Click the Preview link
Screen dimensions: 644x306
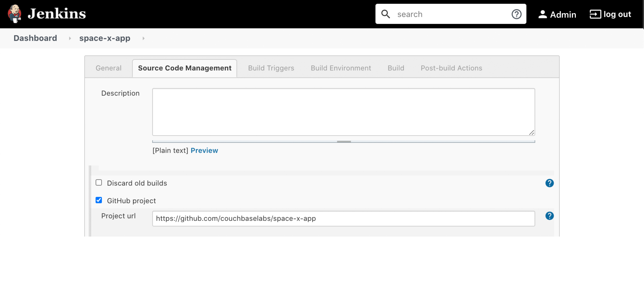tap(204, 150)
